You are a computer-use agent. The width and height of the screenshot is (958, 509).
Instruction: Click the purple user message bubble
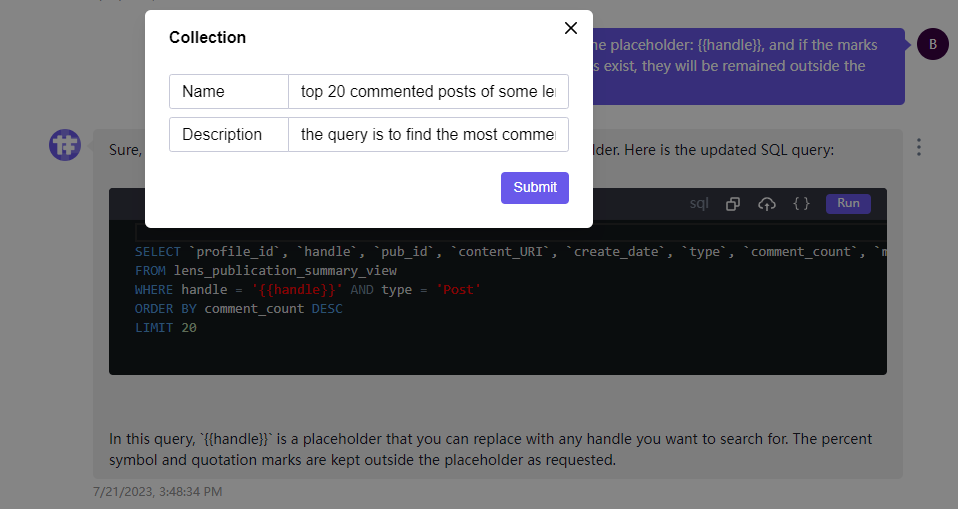pyautogui.click(x=750, y=66)
